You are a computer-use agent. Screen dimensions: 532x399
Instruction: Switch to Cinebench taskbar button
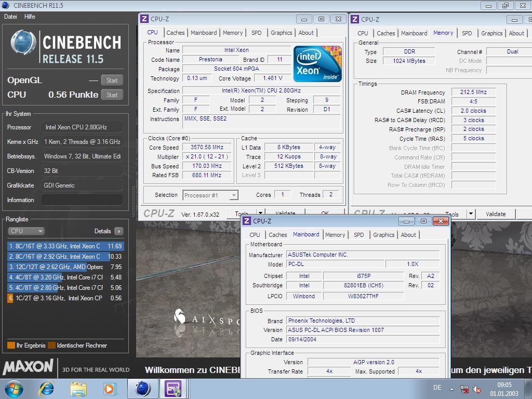(142, 389)
